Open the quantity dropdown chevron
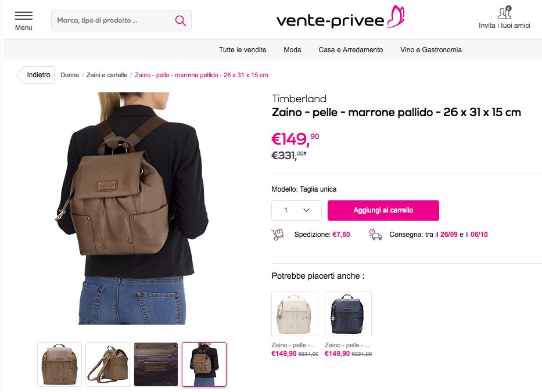Screen dimensions: 542x392 click(x=306, y=210)
